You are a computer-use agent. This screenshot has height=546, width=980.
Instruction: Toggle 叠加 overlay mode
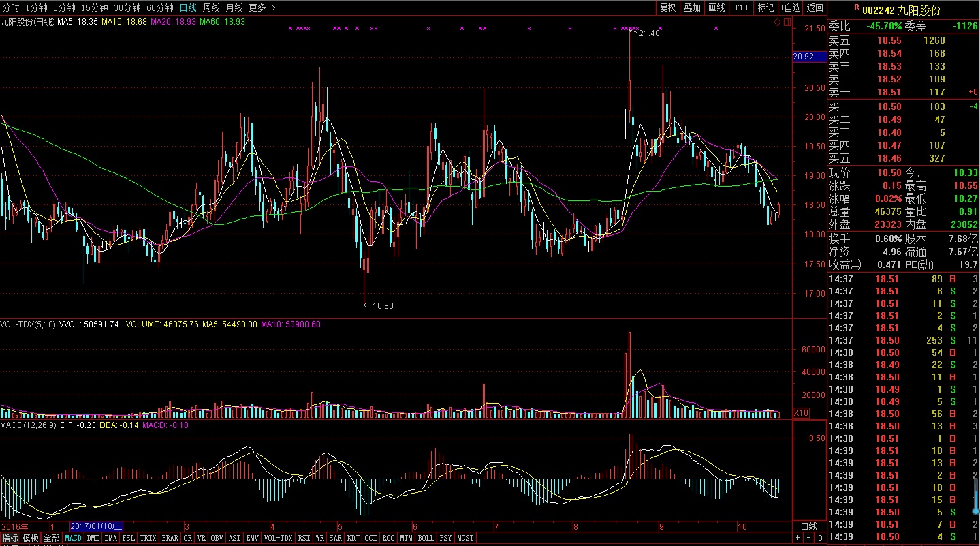click(x=692, y=7)
